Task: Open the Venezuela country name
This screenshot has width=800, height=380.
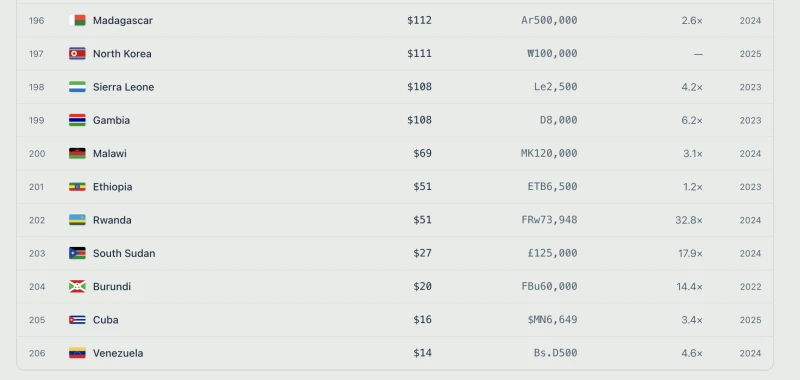Action: (118, 353)
